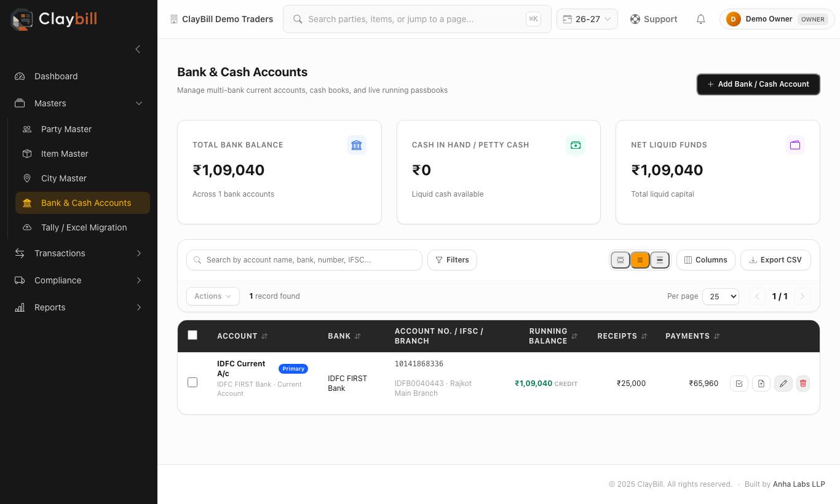This screenshot has width=840, height=504.
Task: Sort by the Bank column
Action: coord(344,336)
